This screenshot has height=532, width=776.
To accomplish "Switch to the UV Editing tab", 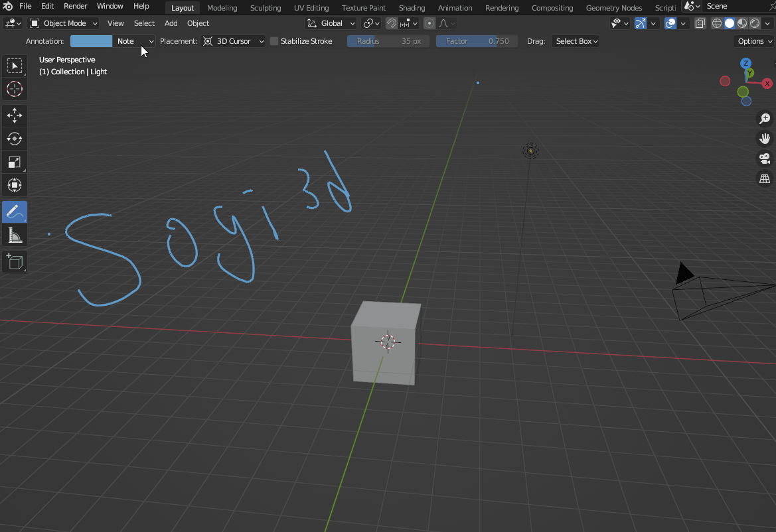I will pyautogui.click(x=311, y=8).
